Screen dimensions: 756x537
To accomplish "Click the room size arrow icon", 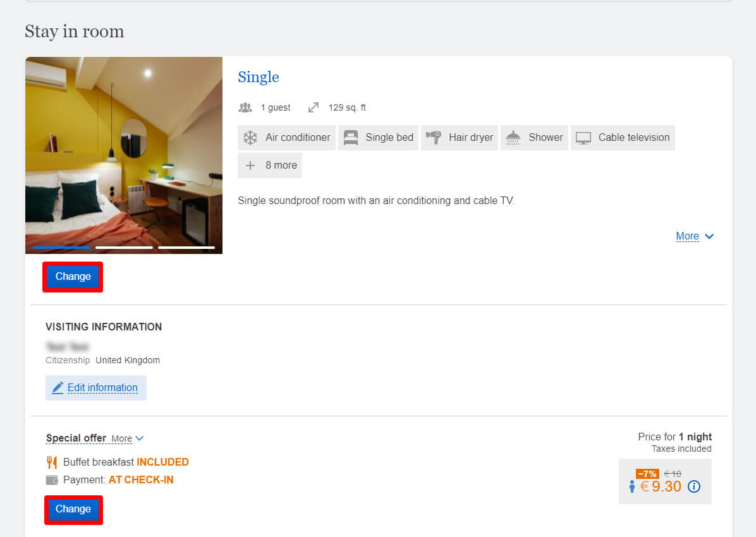I will click(x=314, y=107).
